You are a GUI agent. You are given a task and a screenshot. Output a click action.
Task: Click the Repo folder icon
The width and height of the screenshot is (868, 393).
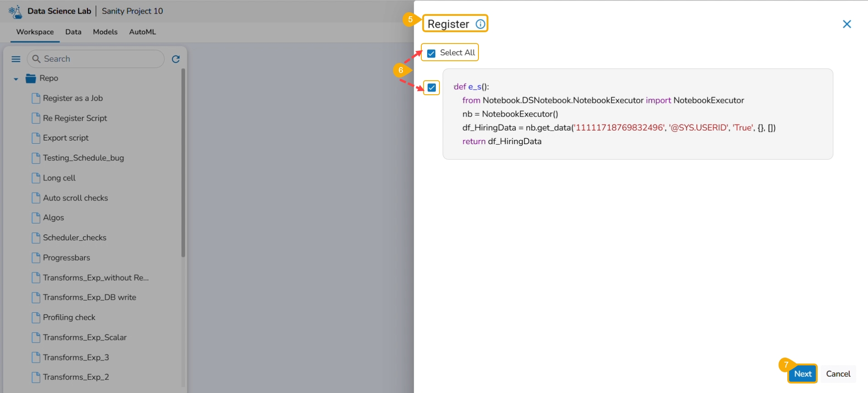(x=31, y=78)
